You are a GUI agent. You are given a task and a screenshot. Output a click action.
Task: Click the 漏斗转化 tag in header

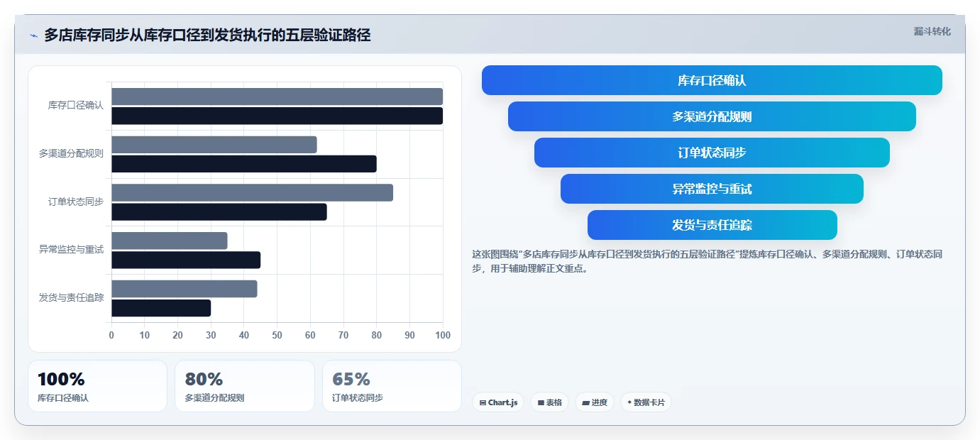point(932,31)
